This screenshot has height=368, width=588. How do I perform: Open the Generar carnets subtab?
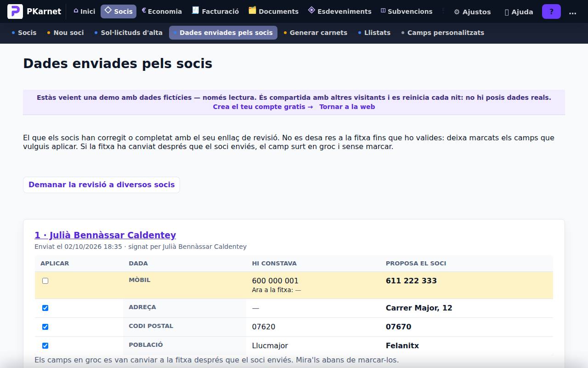point(316,33)
